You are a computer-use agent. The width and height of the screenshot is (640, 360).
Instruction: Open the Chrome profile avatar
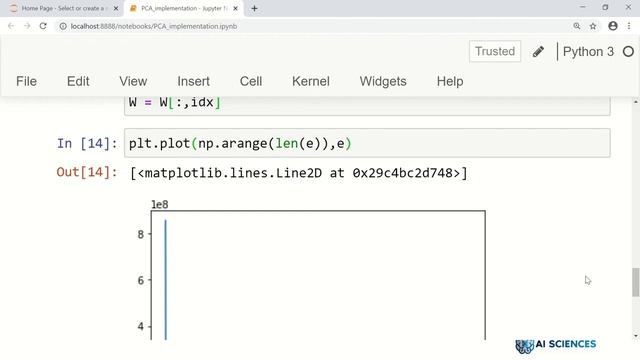point(613,26)
